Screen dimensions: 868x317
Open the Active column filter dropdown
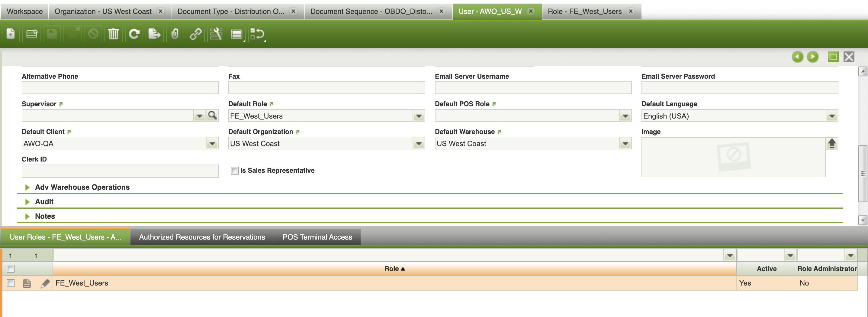pos(790,256)
